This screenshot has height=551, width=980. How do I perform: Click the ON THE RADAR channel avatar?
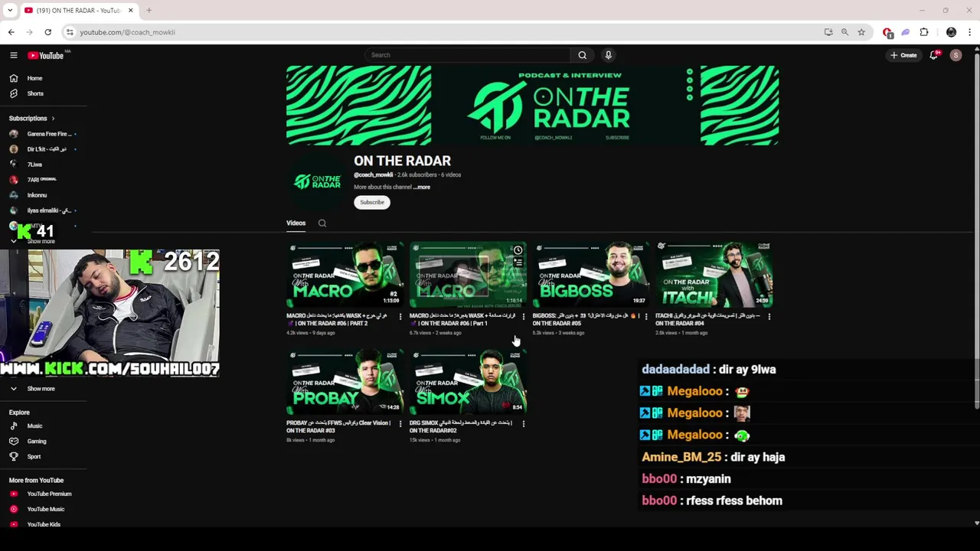click(x=317, y=182)
